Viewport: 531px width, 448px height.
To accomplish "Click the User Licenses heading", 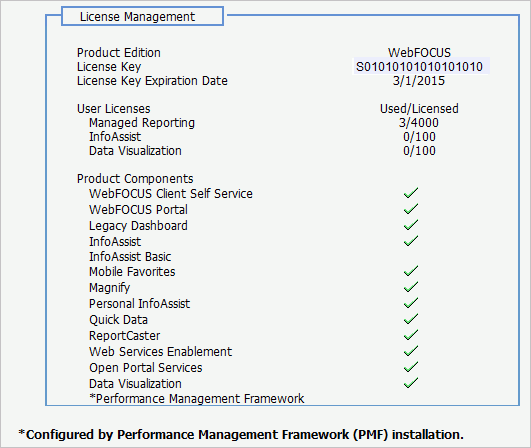I will coord(113,109).
